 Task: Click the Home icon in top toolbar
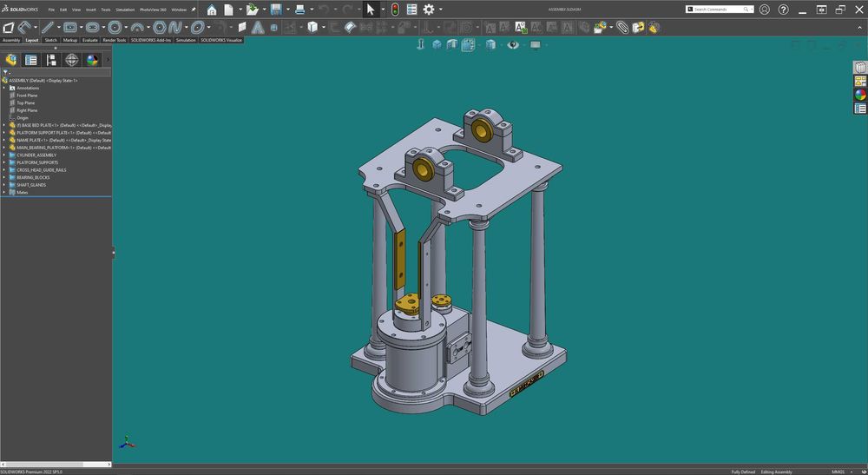click(x=212, y=10)
